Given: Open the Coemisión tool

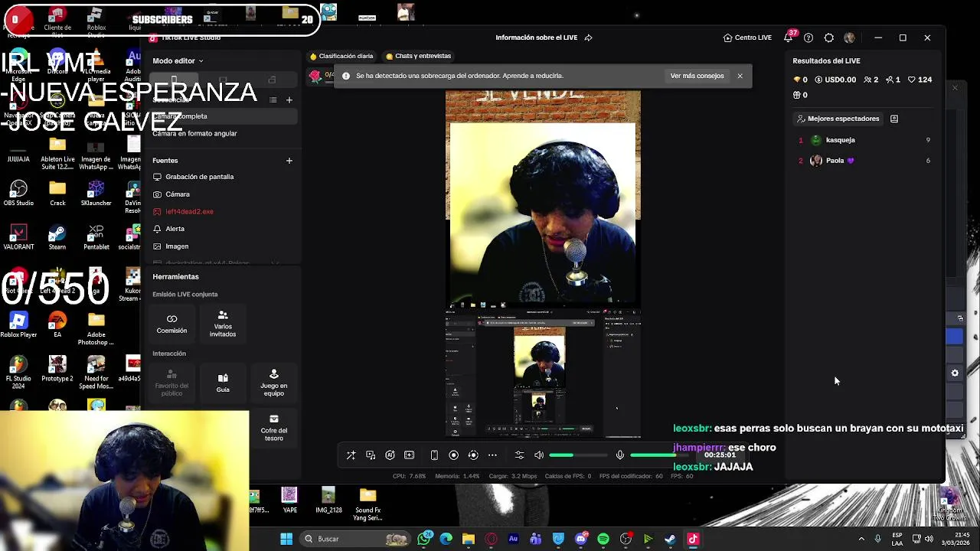Looking at the screenshot, I should [171, 324].
